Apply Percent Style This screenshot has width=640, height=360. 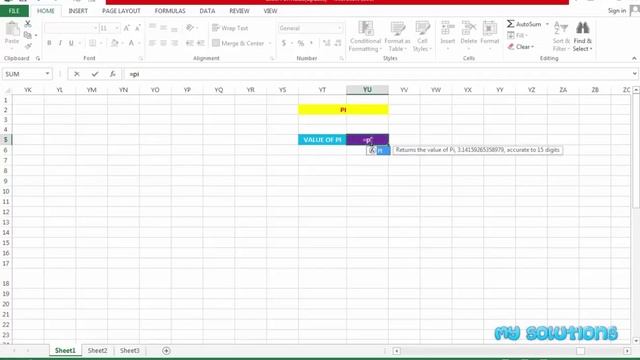coord(301,43)
